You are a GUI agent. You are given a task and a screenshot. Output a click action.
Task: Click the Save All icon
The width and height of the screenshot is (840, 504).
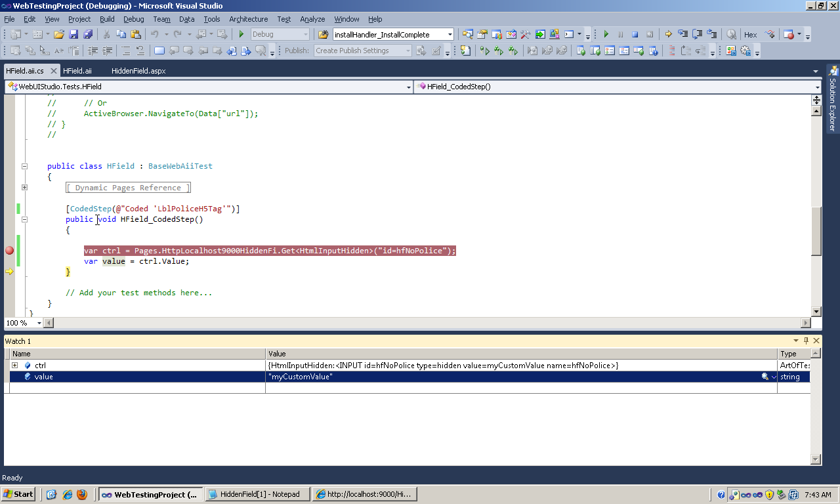tap(88, 35)
